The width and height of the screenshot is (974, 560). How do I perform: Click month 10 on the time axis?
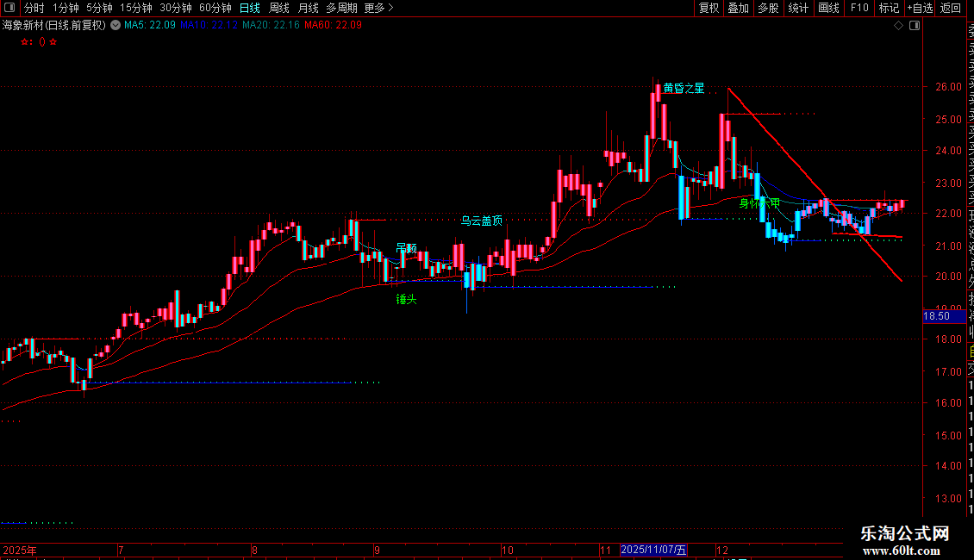508,550
